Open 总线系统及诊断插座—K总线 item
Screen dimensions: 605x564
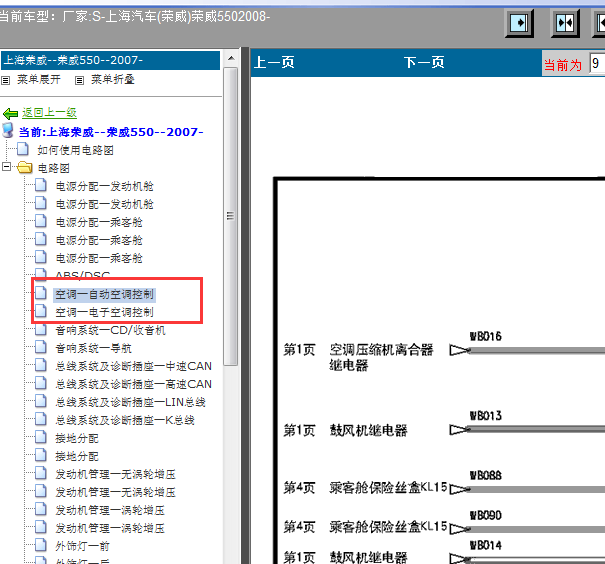coord(125,420)
